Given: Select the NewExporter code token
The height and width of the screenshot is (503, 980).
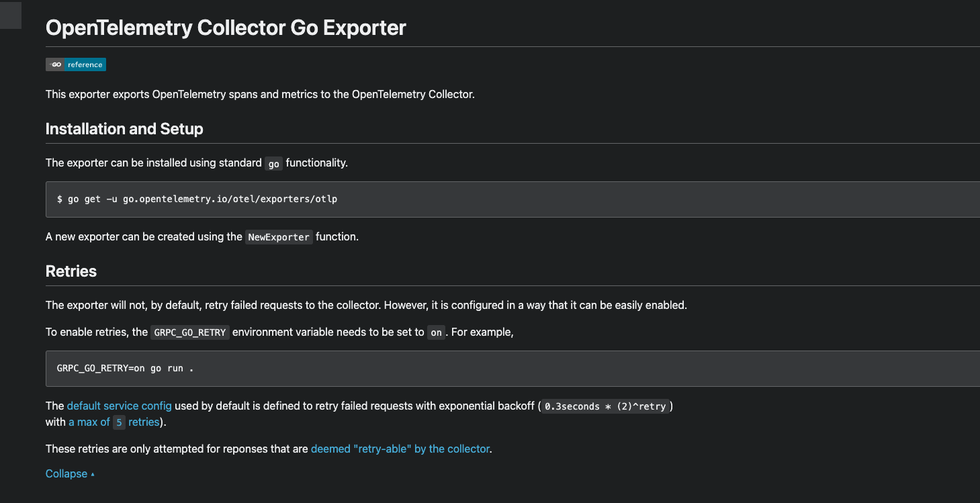Looking at the screenshot, I should coord(278,236).
